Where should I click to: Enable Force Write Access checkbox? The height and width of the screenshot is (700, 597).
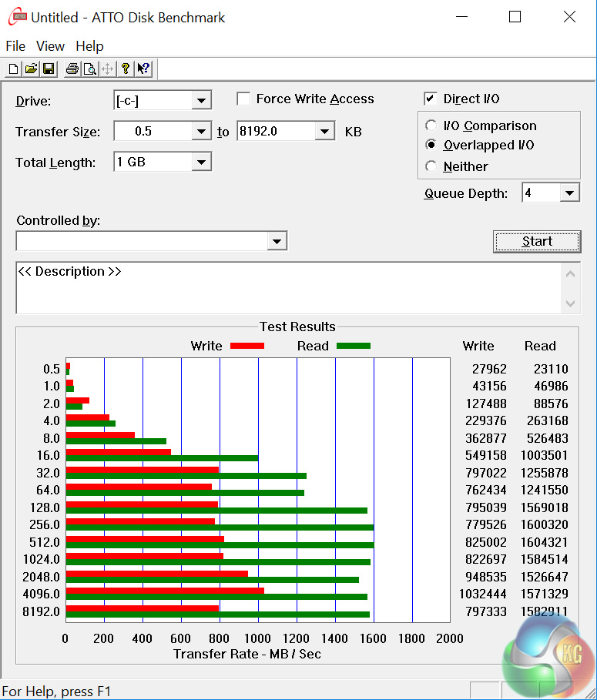coord(243,99)
